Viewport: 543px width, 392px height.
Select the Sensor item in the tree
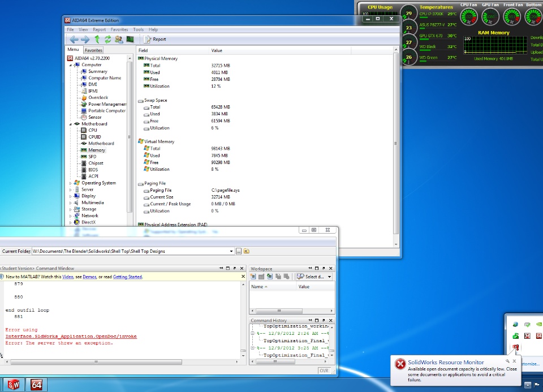click(94, 118)
